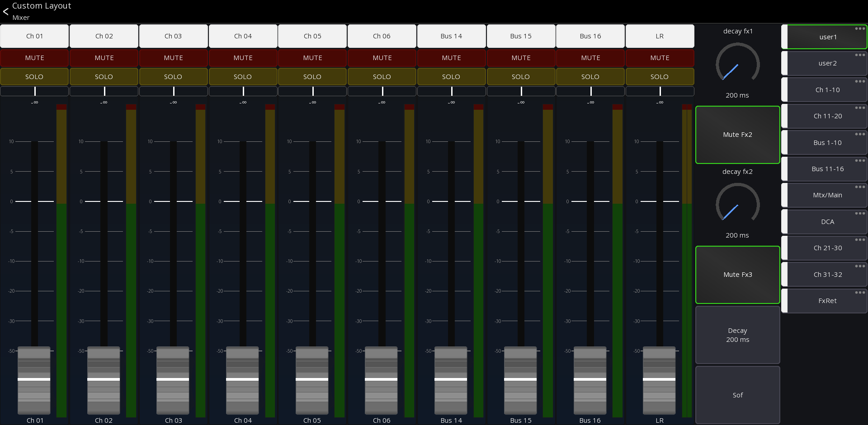Image resolution: width=868 pixels, height=425 pixels.
Task: Open options dots on DCA layer
Action: pyautogui.click(x=859, y=213)
